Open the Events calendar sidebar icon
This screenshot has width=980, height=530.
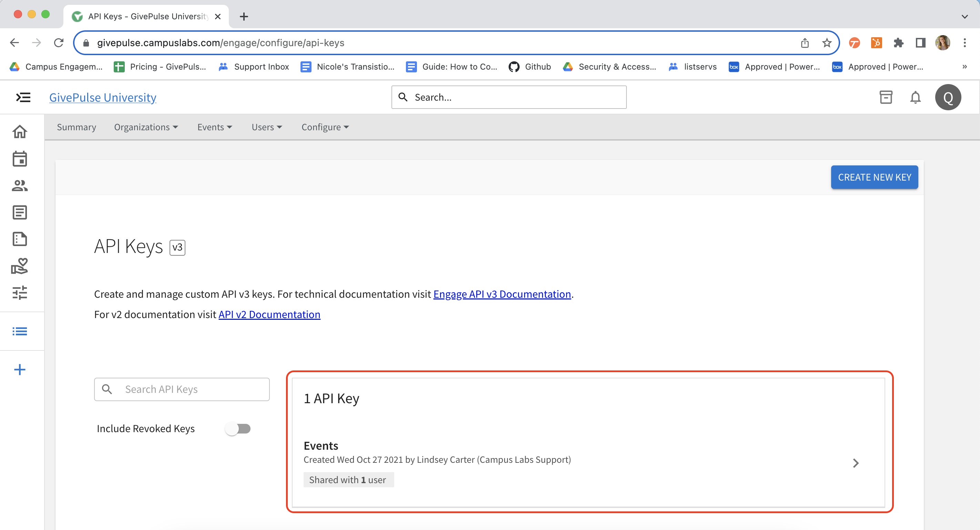pos(20,159)
